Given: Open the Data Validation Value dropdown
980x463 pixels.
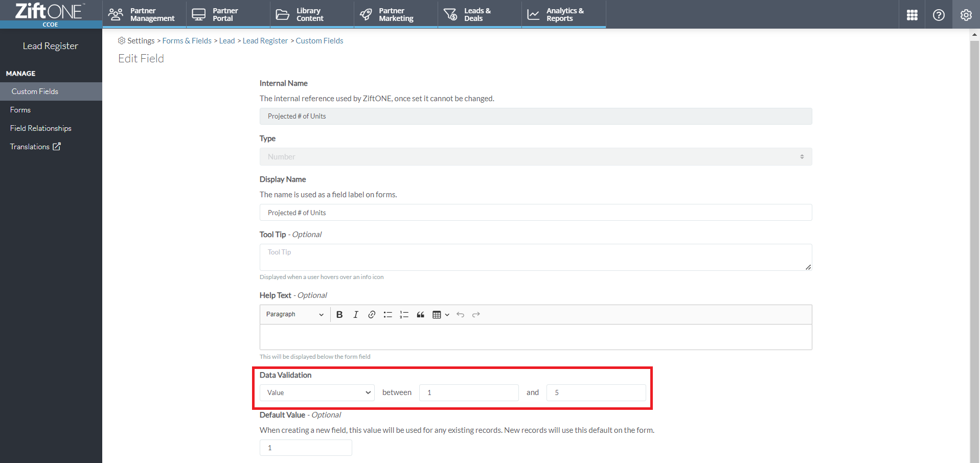Looking at the screenshot, I should 317,392.
